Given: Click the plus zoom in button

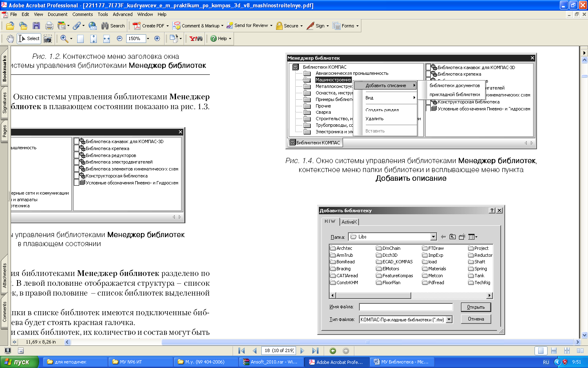Looking at the screenshot, I should click(157, 38).
